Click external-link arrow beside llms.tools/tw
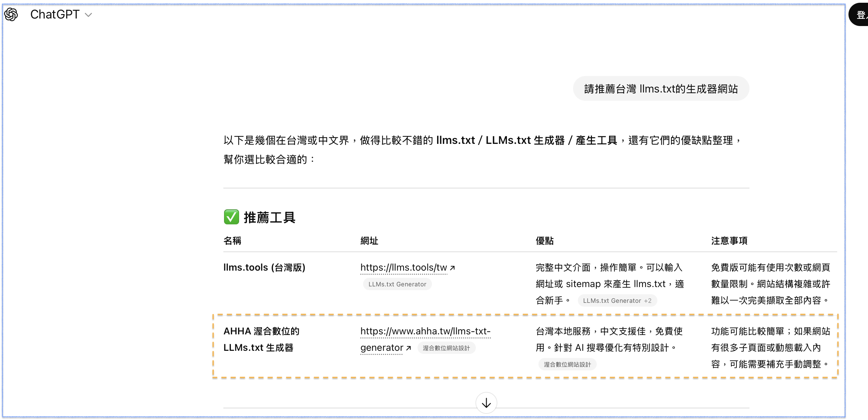 tap(452, 268)
